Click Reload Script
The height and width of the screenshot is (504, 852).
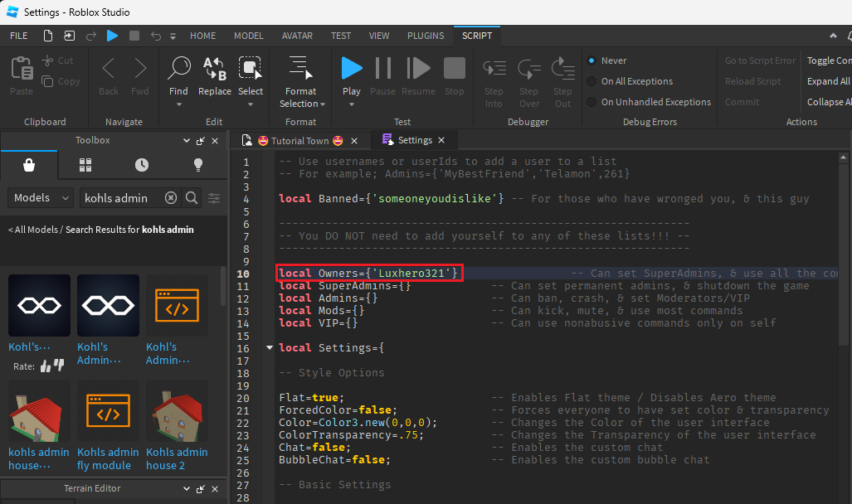(x=752, y=81)
